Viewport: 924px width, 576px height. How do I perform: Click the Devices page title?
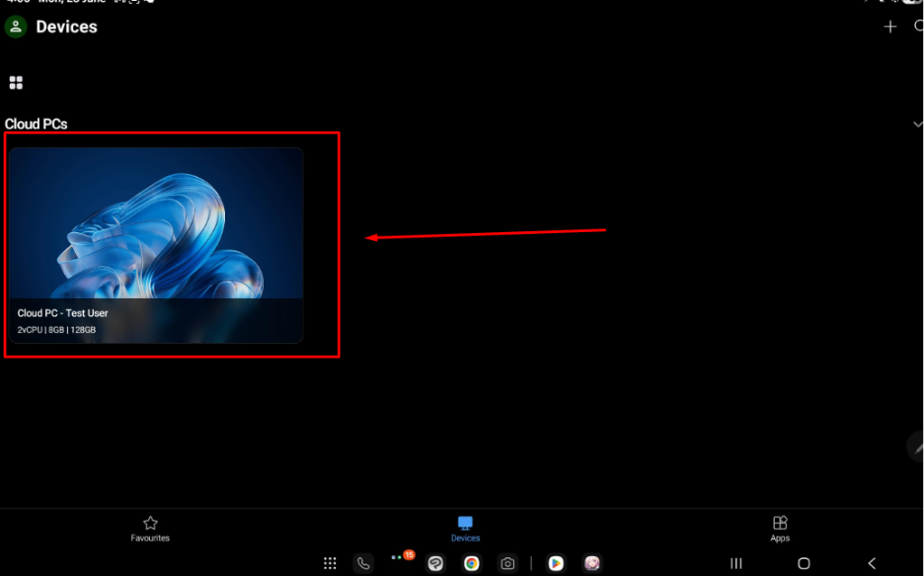pos(66,27)
